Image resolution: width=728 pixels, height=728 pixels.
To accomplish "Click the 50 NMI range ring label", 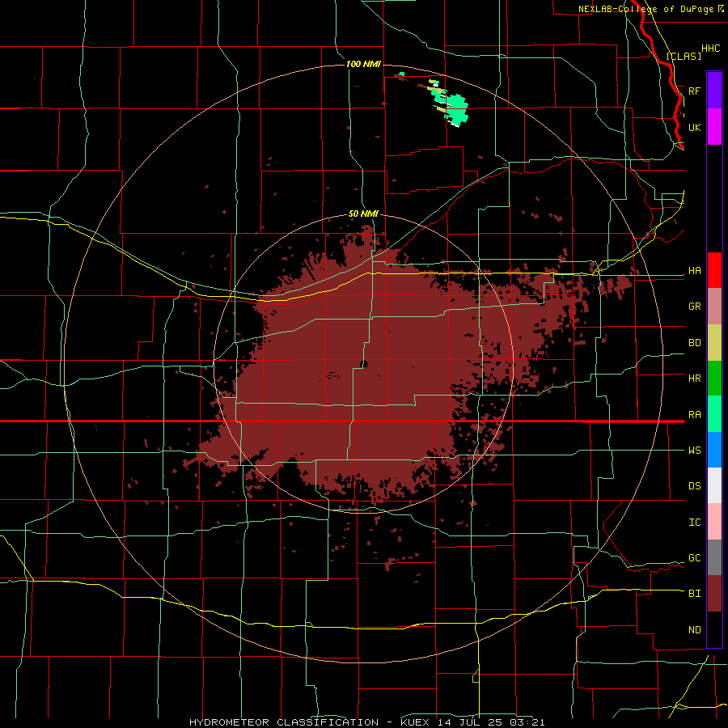I will click(363, 214).
